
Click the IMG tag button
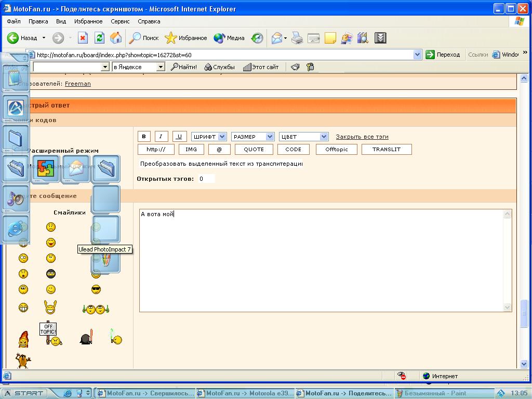click(x=191, y=149)
